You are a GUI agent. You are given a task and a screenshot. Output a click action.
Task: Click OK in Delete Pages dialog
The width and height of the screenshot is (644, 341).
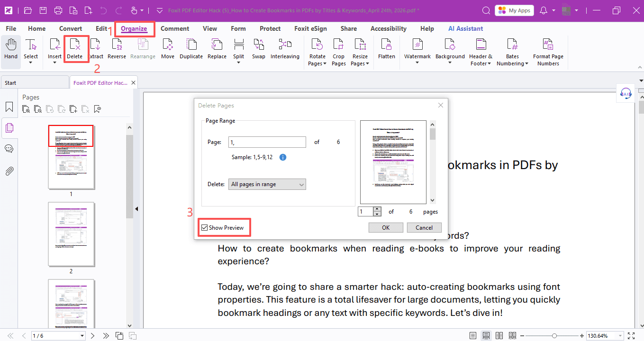pos(386,228)
